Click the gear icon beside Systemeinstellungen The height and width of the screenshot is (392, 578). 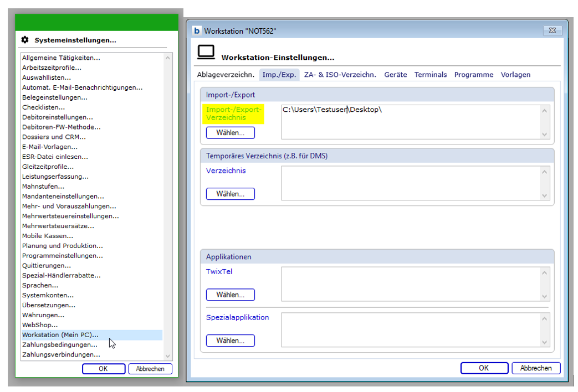tap(24, 40)
